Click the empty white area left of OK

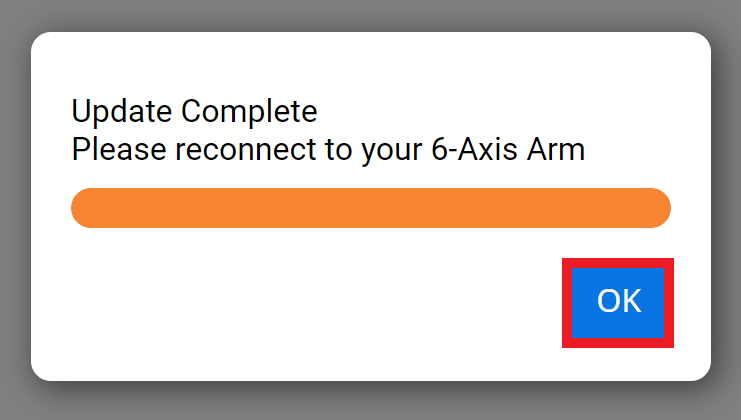pos(300,302)
